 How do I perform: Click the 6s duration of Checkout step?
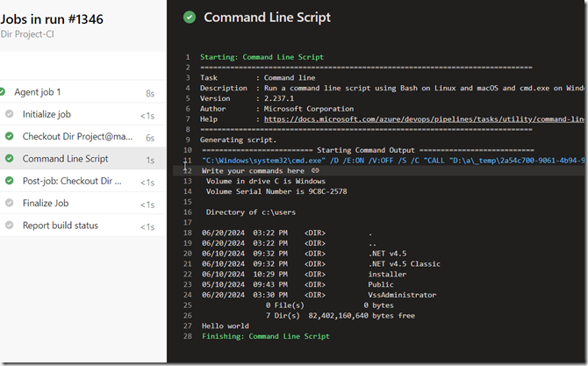tap(150, 138)
